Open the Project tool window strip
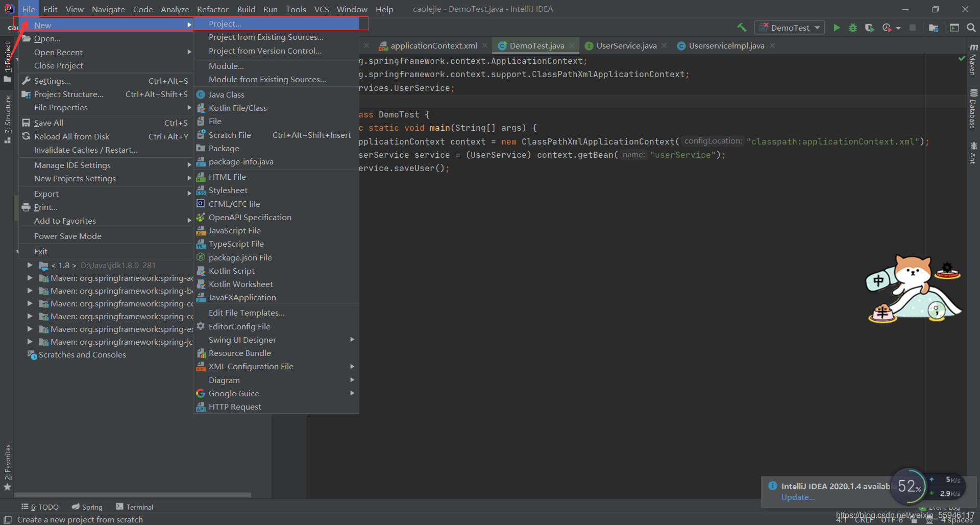The width and height of the screenshot is (980, 525). coord(7,61)
